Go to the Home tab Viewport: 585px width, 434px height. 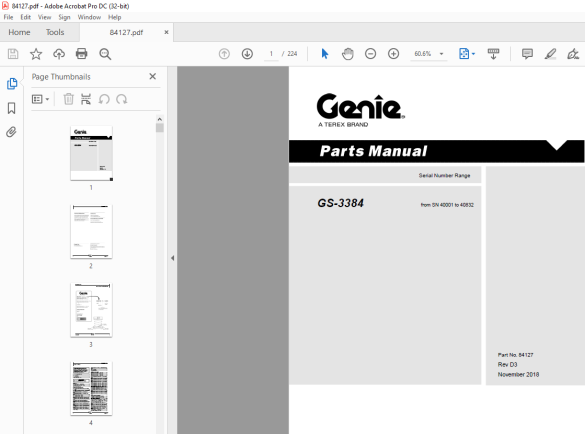tap(19, 32)
